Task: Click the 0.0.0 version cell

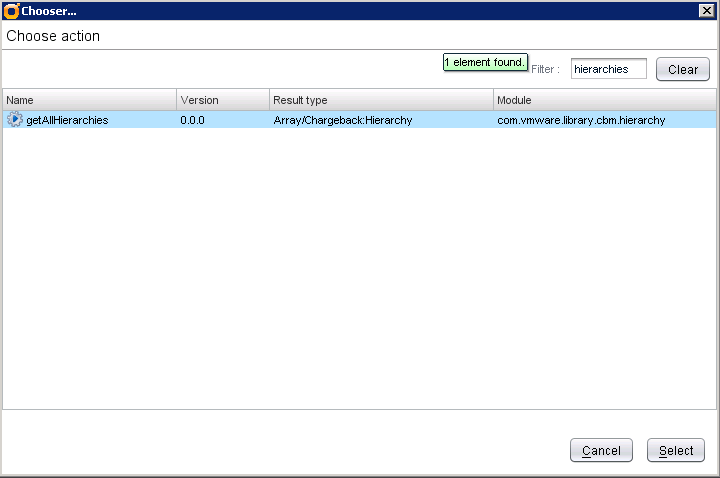Action: click(x=193, y=120)
